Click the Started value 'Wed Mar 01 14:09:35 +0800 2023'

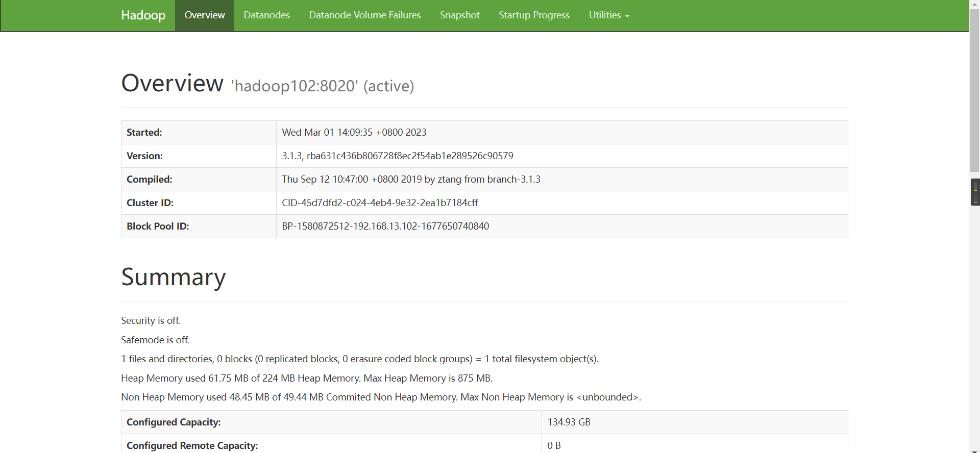click(354, 133)
